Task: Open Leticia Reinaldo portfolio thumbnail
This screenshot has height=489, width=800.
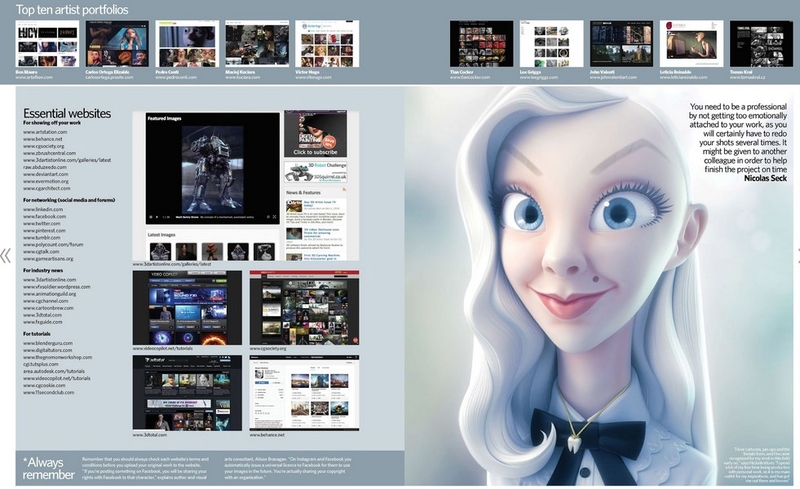Action: [x=691, y=44]
